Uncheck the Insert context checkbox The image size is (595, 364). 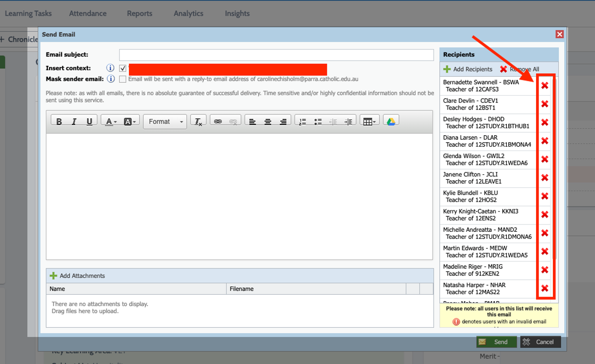(123, 68)
